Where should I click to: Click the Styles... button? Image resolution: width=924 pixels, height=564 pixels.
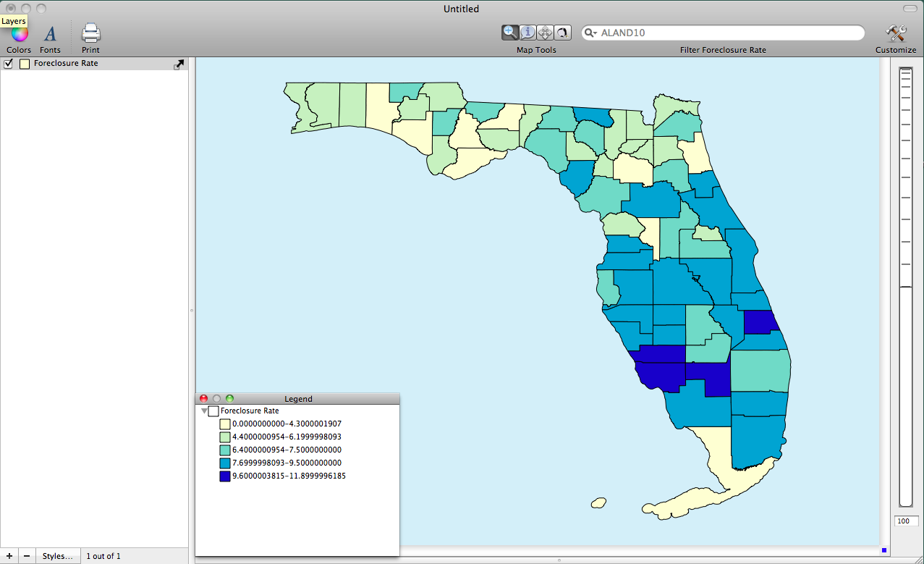(x=57, y=556)
